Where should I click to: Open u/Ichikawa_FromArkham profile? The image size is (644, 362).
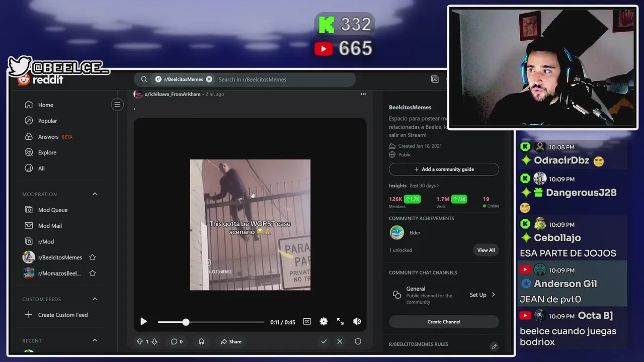click(173, 94)
